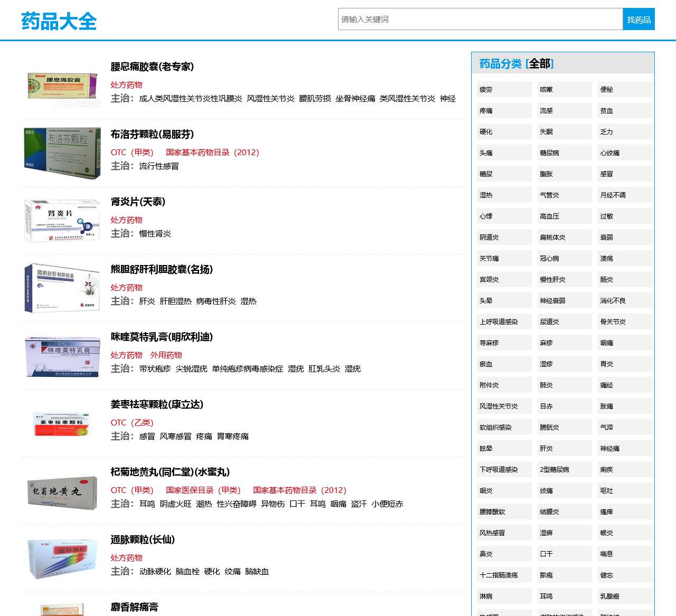Screen dimensions: 676x616
Task: Open the 熊胆舒肝利胆胶囊(名扬) title link
Action: click(162, 269)
